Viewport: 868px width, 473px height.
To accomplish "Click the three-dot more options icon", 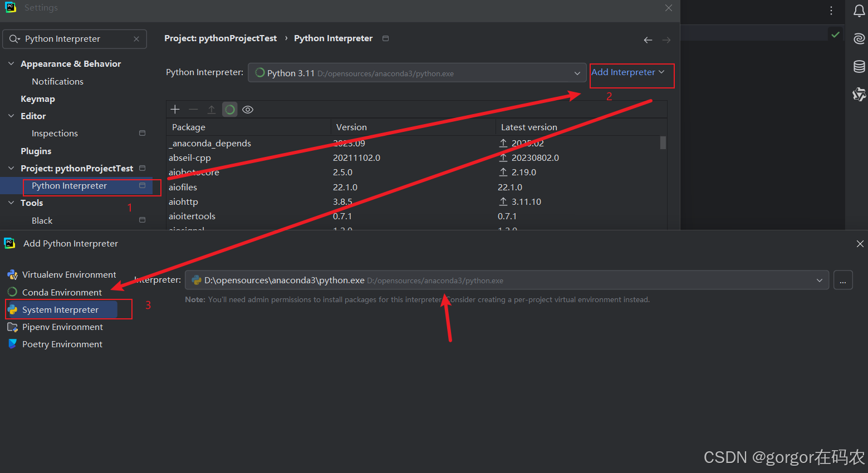I will [831, 11].
